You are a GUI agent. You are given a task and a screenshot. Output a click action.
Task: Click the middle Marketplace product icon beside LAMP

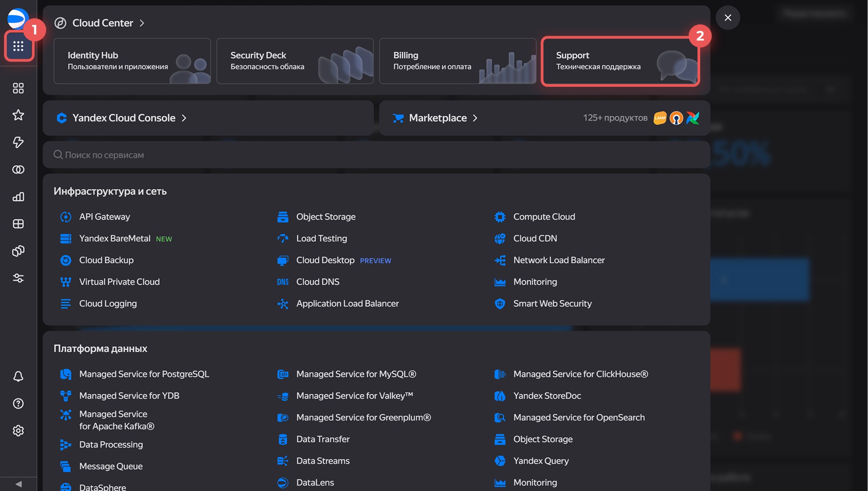[x=676, y=118]
